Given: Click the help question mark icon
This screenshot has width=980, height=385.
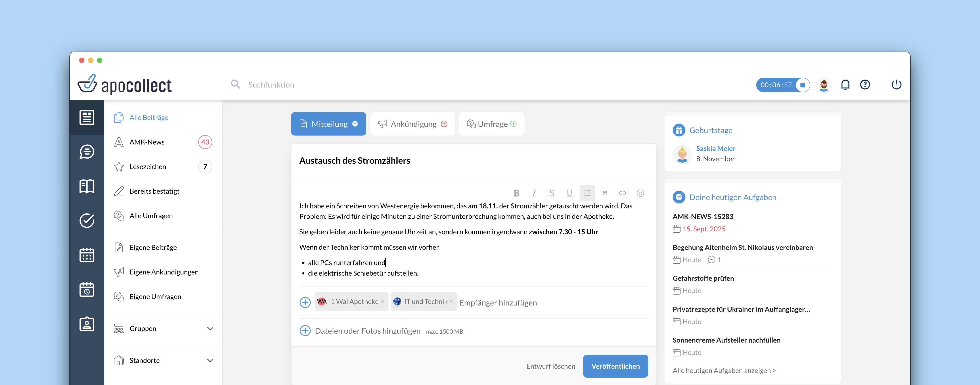Looking at the screenshot, I should tap(865, 84).
